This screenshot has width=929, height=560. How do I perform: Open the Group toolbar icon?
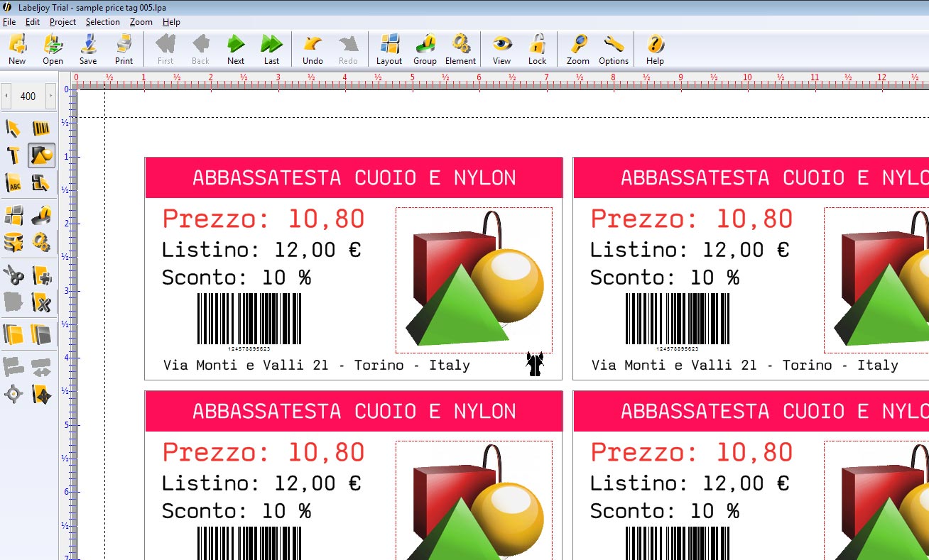(425, 50)
